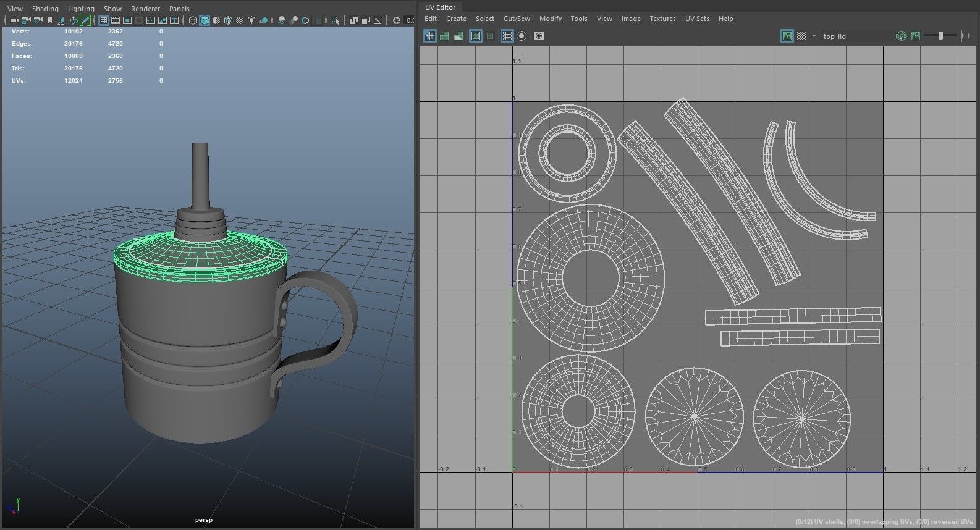Click the persp camera label

tap(204, 520)
